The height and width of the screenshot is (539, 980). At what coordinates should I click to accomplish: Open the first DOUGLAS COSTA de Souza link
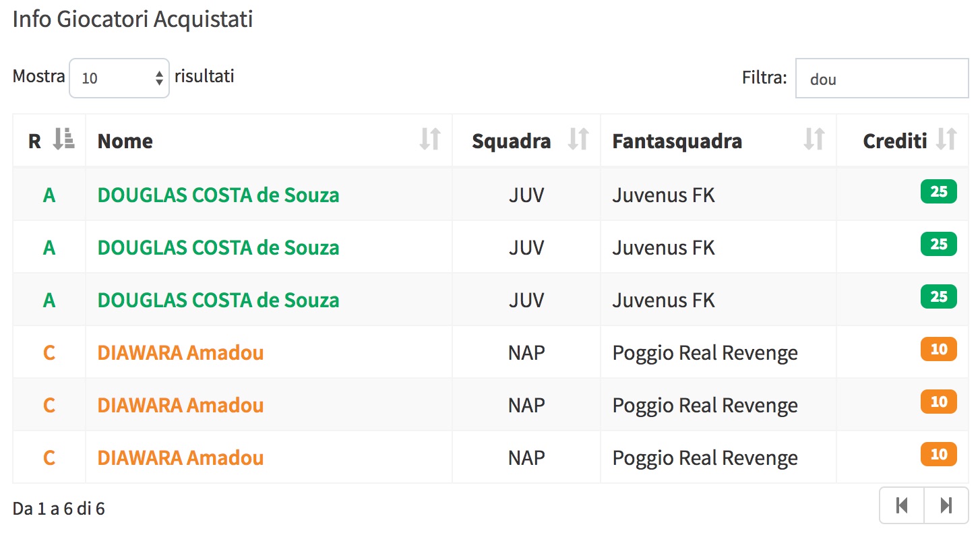click(x=218, y=195)
